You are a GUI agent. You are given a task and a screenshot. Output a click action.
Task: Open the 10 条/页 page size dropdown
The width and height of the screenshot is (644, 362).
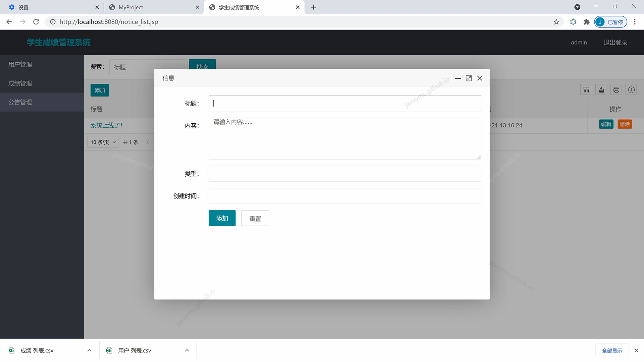click(x=102, y=142)
